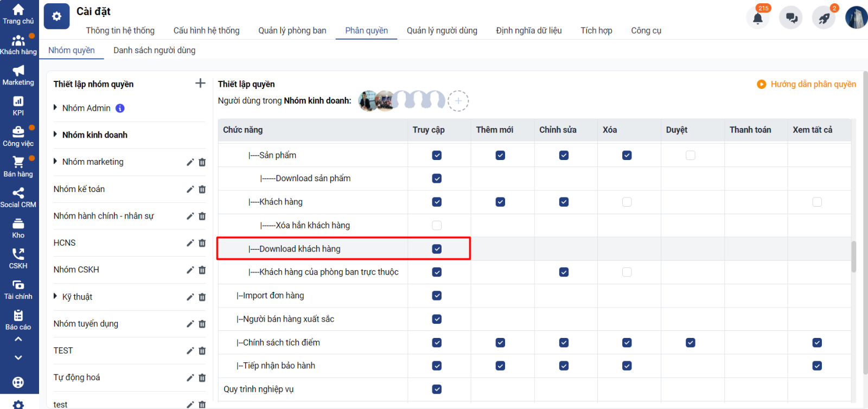
Task: Uncheck Truy cập for Download khách hàng
Action: tap(437, 249)
